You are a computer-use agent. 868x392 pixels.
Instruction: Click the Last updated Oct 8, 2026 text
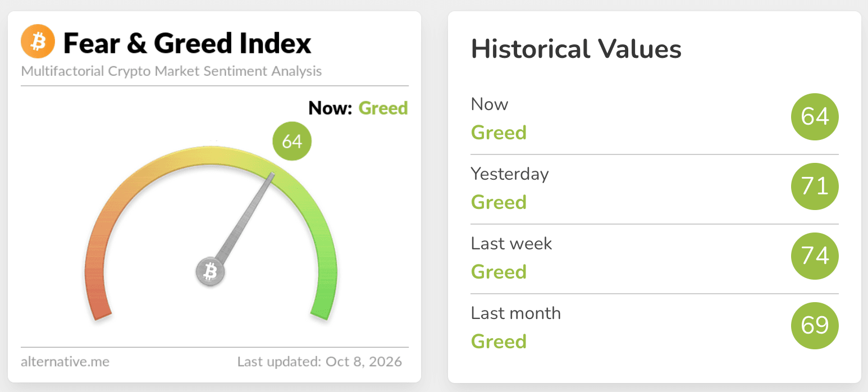pyautogui.click(x=319, y=361)
